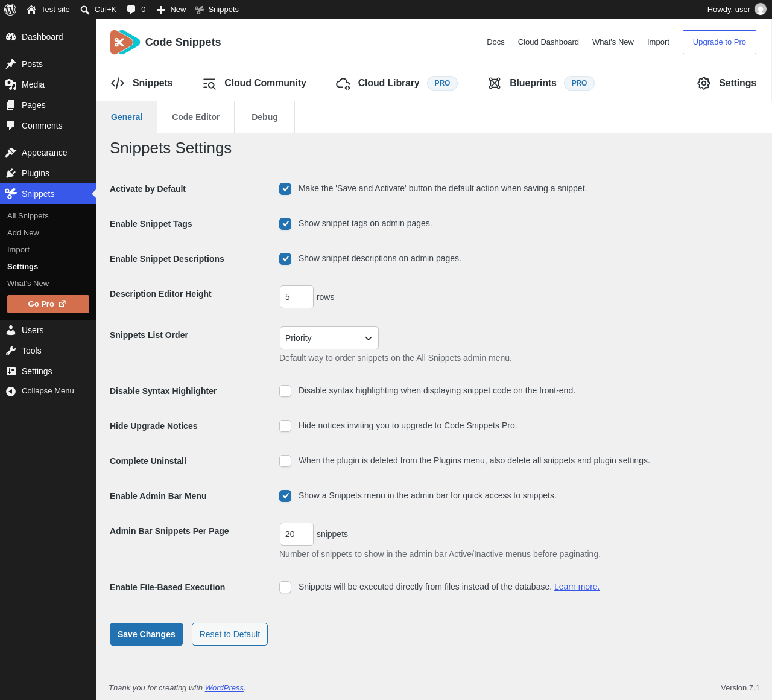Screen dimensions: 772x700
Task: Click the Settings gear icon in plugin nav
Action: click(x=704, y=83)
